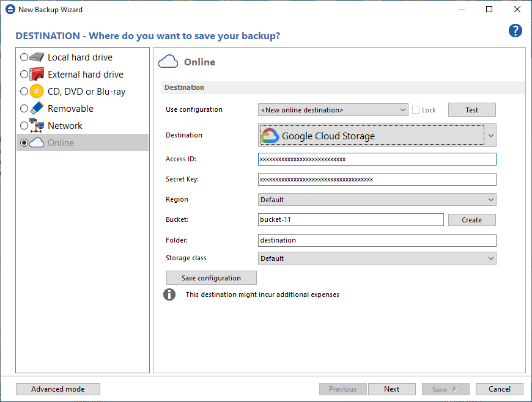This screenshot has height=402, width=532.
Task: Expand the Destination provider dropdown arrow
Action: coord(490,135)
